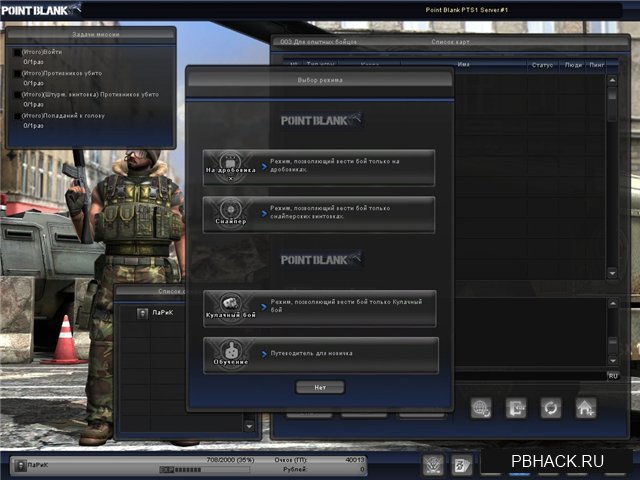Toggle the RU language button in chat

pos(613,376)
